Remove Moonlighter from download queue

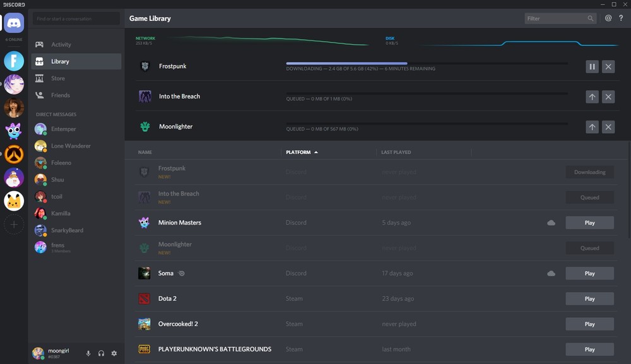click(608, 127)
